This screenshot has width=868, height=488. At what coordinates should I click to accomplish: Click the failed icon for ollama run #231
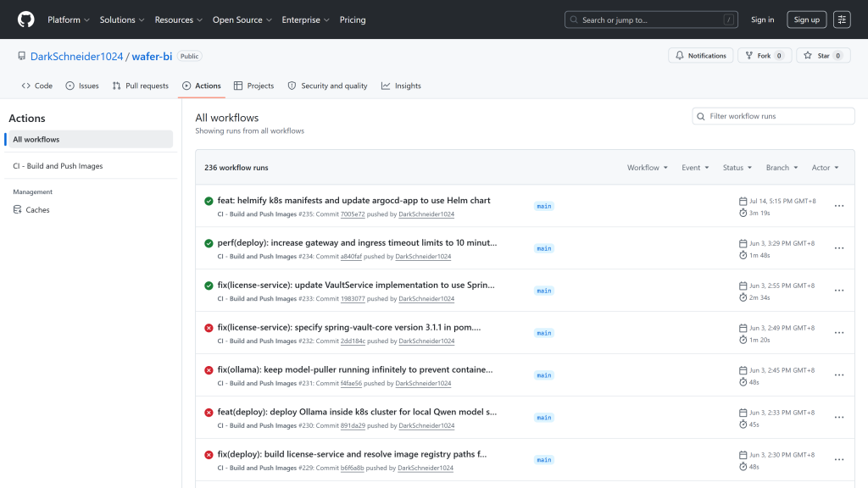tap(209, 370)
